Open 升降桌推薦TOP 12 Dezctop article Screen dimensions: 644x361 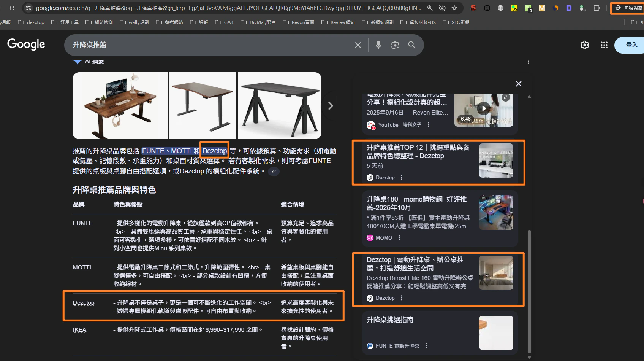point(418,152)
